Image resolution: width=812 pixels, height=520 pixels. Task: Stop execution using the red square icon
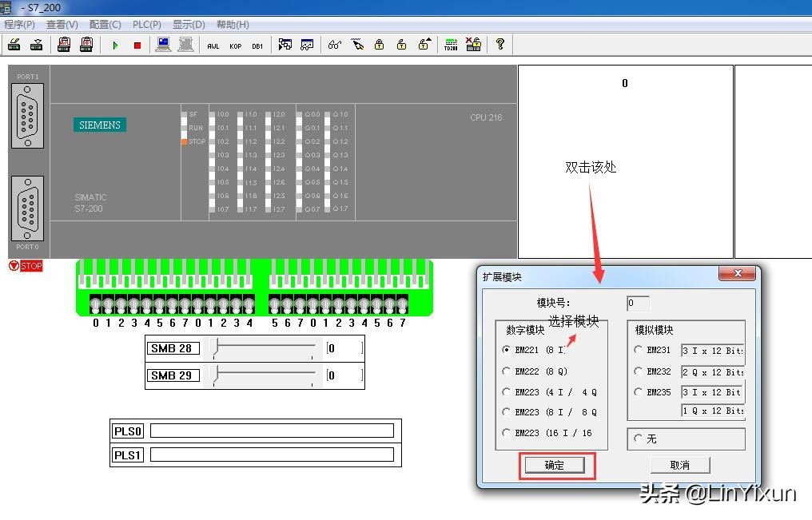tap(136, 46)
